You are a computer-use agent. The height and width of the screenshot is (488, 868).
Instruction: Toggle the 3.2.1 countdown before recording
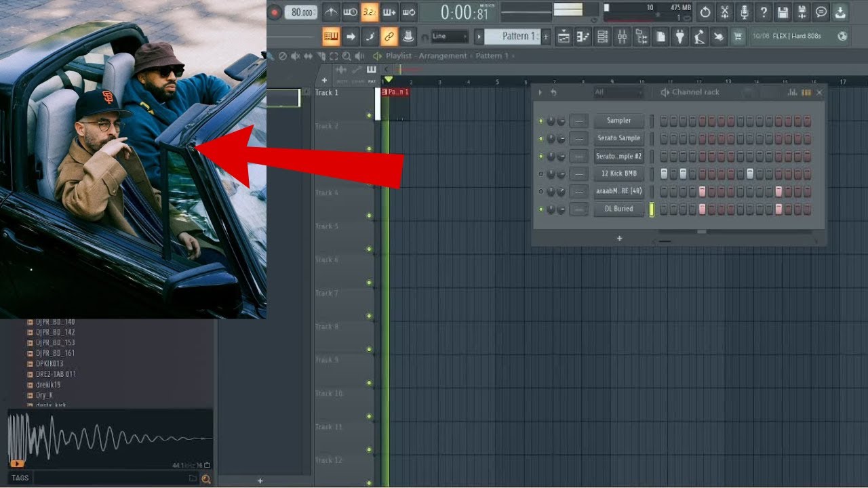[370, 12]
